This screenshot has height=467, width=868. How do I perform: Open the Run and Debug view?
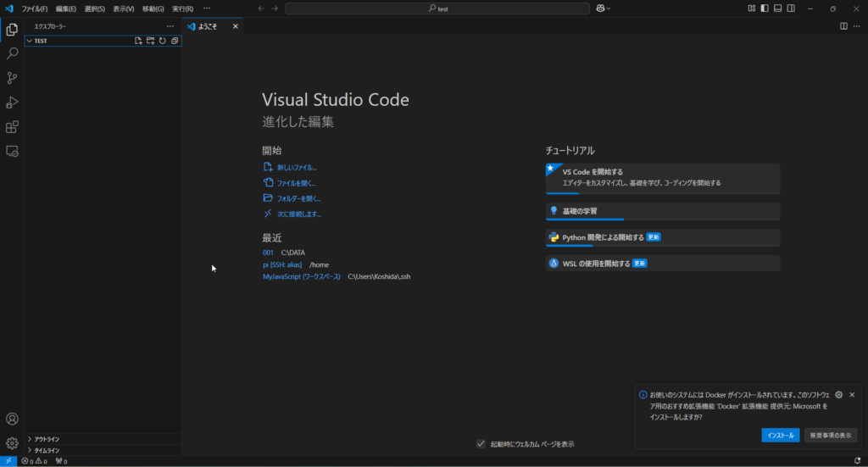(12, 103)
